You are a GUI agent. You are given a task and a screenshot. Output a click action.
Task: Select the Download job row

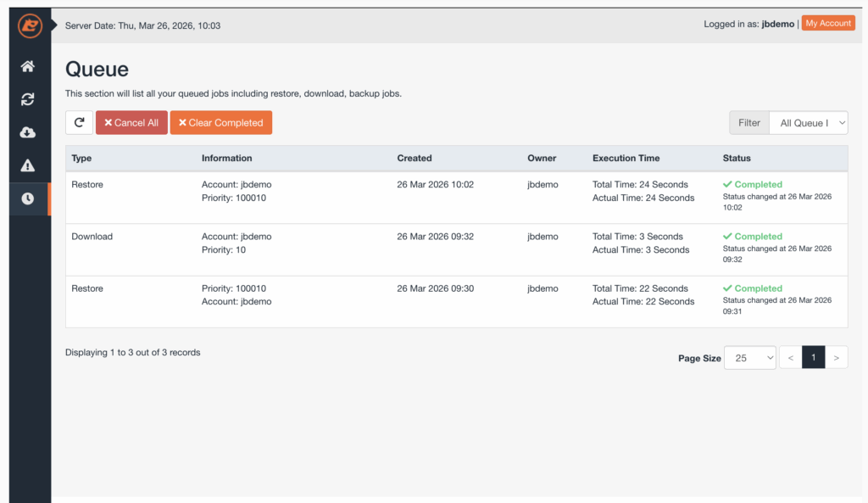pos(92,237)
